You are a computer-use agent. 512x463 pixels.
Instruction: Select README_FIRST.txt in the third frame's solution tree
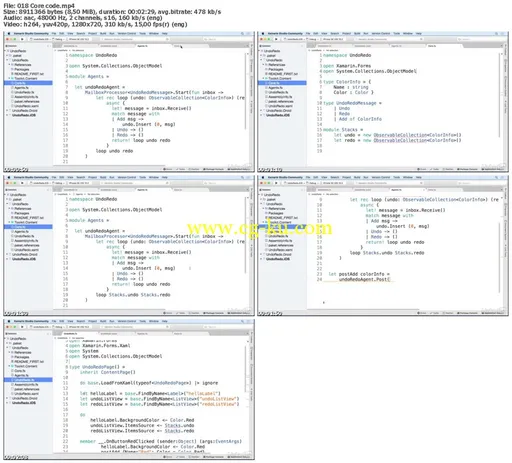coord(29,218)
